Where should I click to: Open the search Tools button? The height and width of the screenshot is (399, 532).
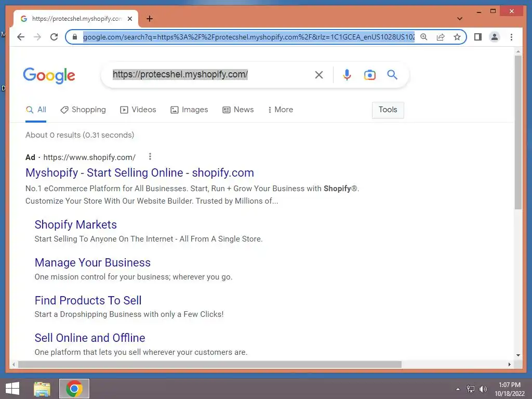388,110
